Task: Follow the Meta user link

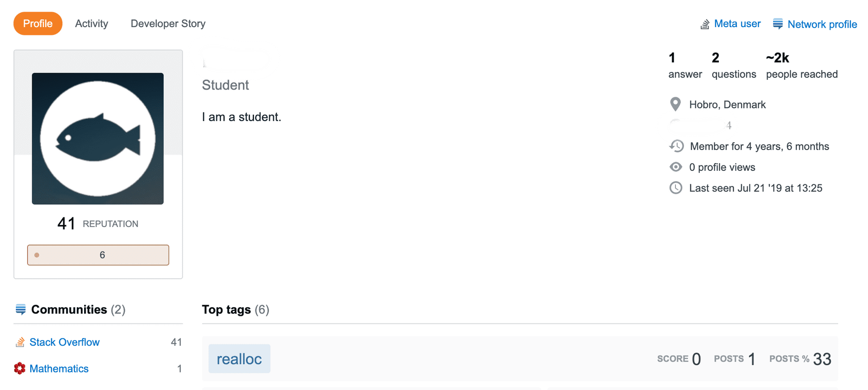Action: pyautogui.click(x=737, y=24)
